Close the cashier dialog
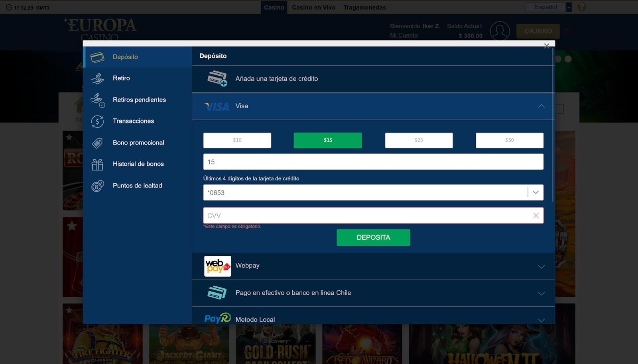This screenshot has height=364, width=638. [x=547, y=46]
